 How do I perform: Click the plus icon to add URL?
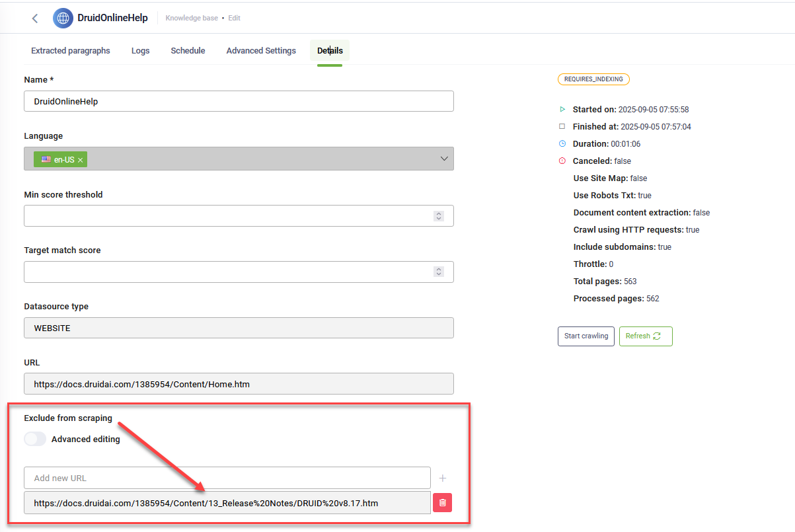pos(443,478)
